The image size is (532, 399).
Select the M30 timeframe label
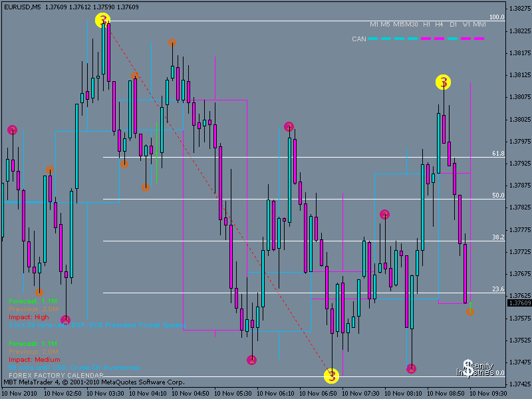tap(412, 25)
